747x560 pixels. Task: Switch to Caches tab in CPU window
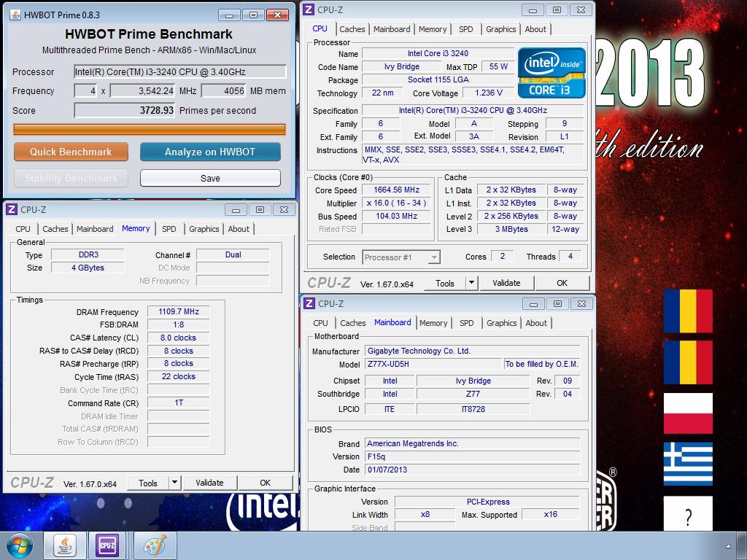(352, 29)
